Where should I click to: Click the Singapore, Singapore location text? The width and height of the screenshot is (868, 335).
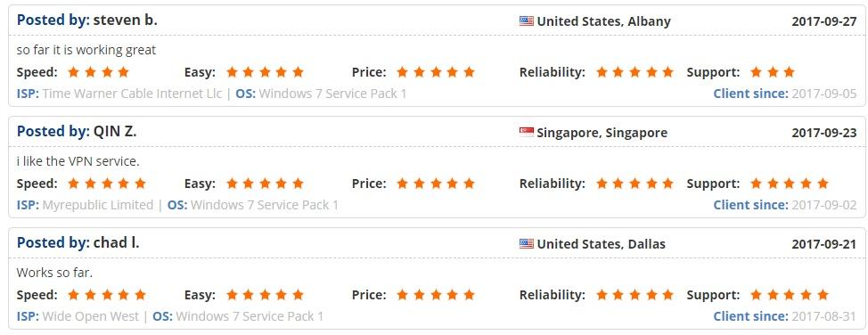[x=602, y=133]
